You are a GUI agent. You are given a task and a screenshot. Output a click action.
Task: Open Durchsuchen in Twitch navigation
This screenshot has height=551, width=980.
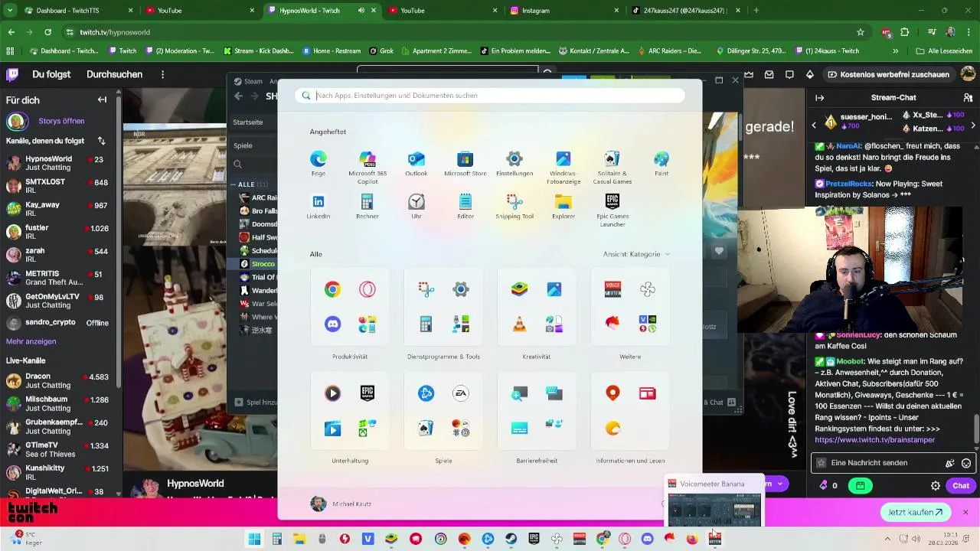114,74
